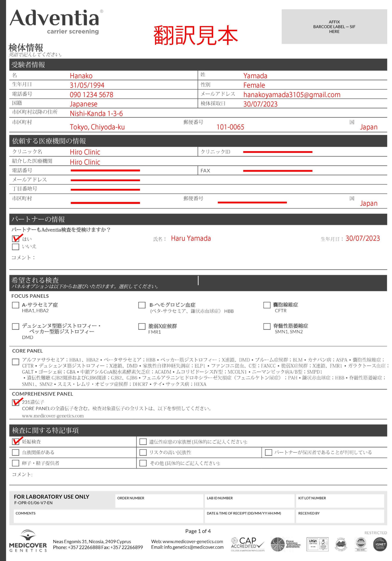The image size is (392, 561).
Task: Check the いいえ partner checkbox
Action: pos(16,247)
